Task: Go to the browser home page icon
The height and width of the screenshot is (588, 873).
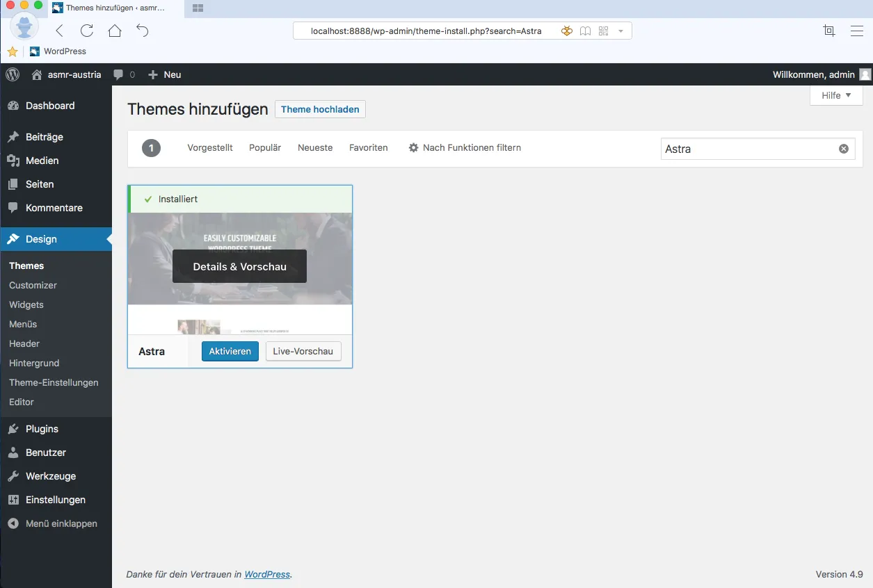Action: point(115,31)
